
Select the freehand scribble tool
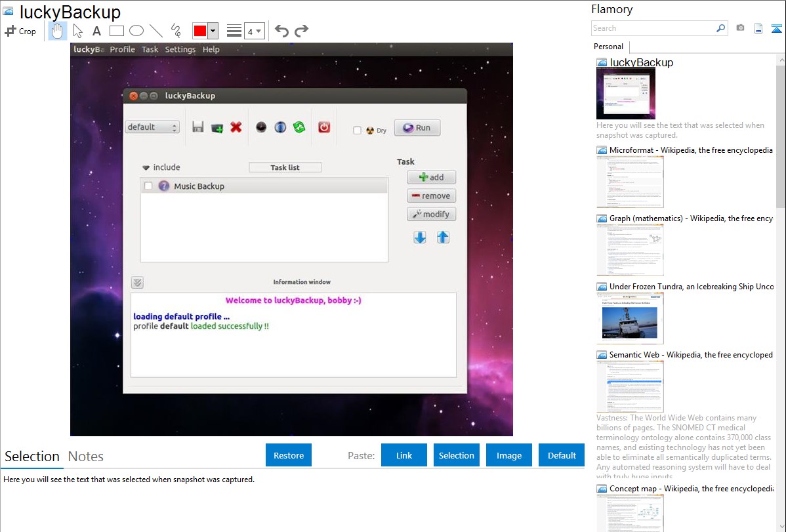point(175,31)
